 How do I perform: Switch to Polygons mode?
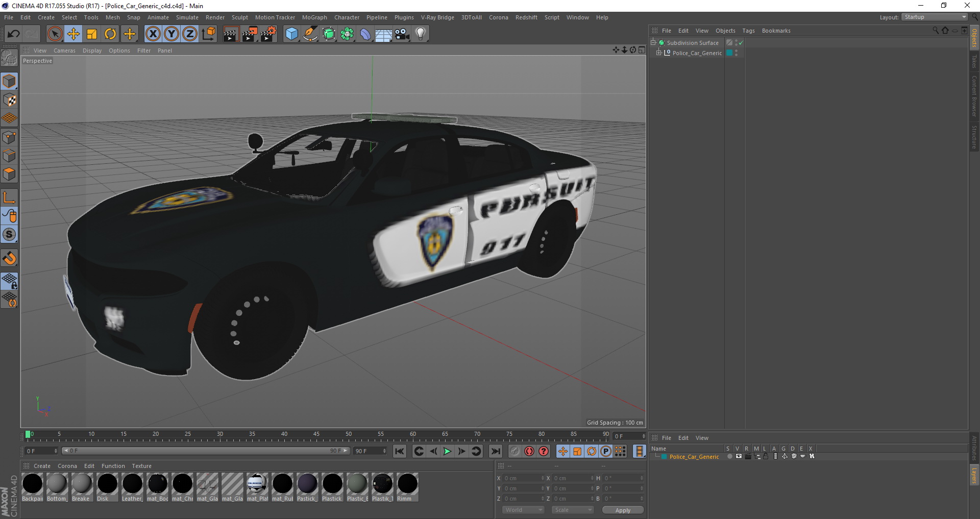coord(9,174)
